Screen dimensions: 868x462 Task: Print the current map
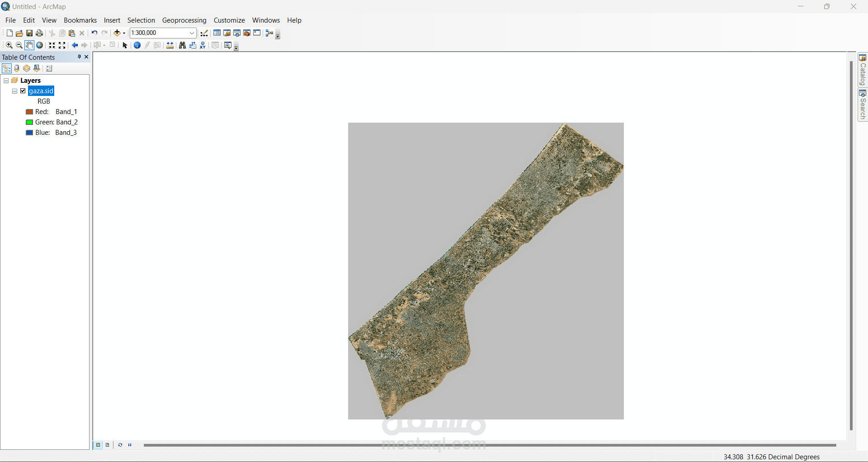pyautogui.click(x=39, y=33)
